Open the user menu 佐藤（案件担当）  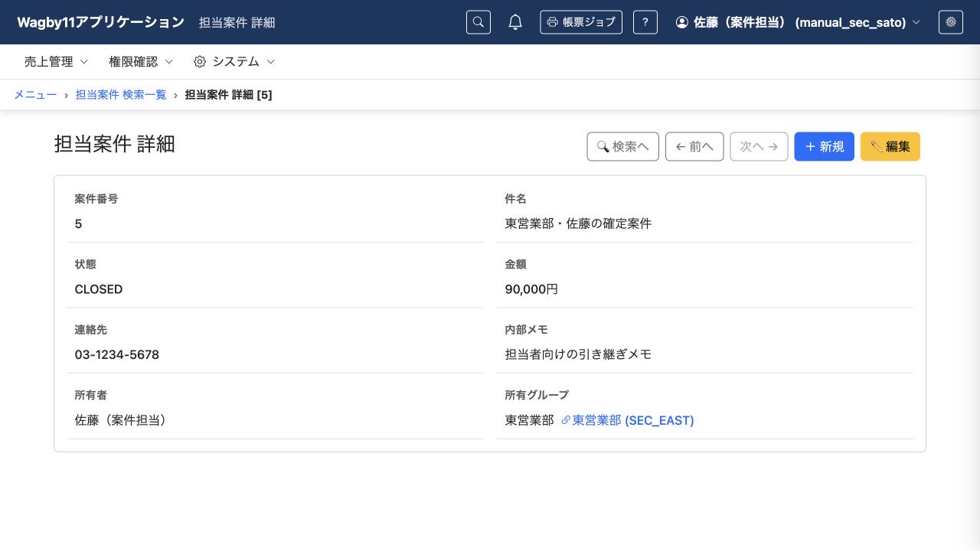798,22
